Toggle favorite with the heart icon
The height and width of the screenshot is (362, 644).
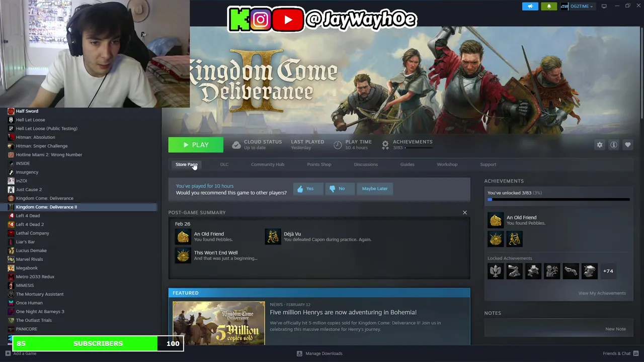[628, 145]
